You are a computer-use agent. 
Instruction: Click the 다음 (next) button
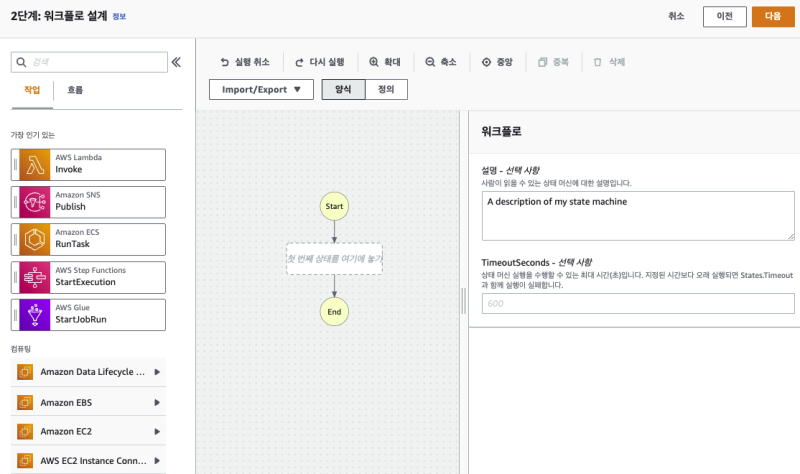pos(773,16)
